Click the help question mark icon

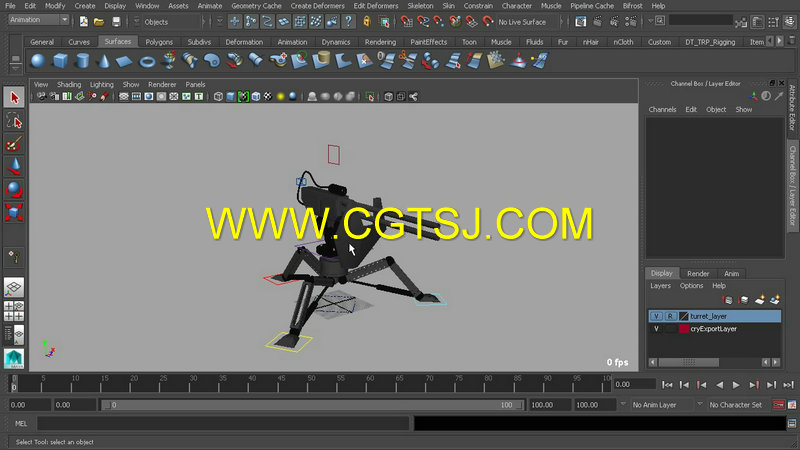[348, 22]
